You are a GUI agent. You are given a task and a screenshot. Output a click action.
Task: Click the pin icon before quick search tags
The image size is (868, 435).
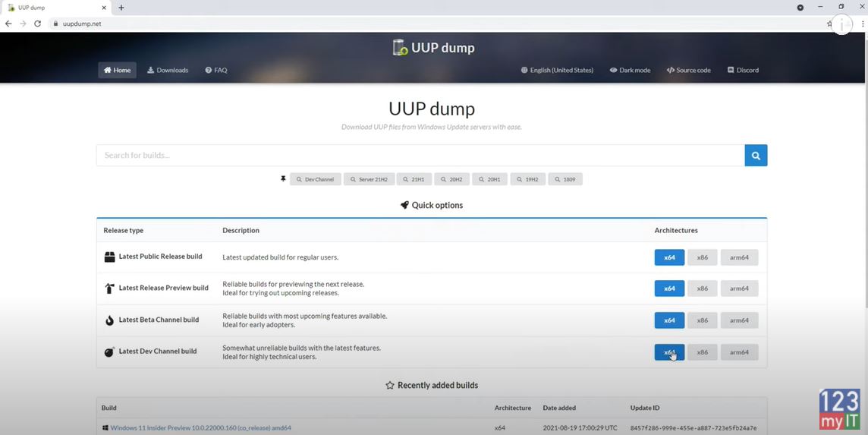(x=283, y=179)
